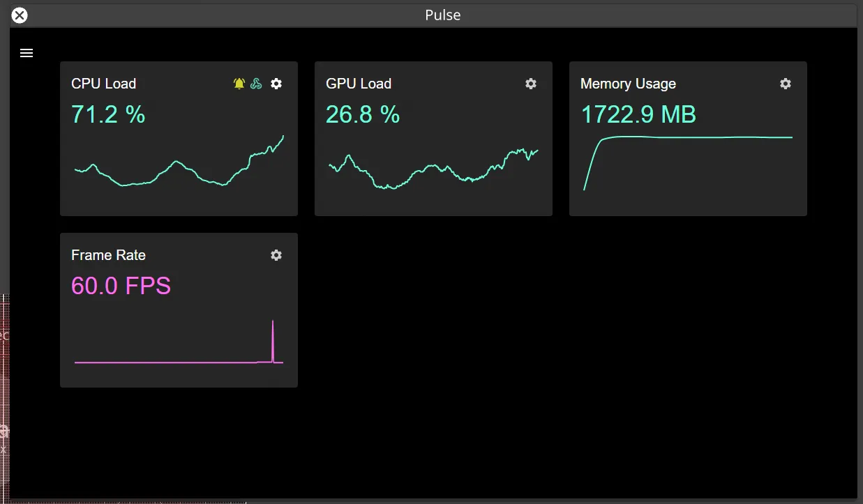Click the 1722.9 MB memory value readout

click(x=638, y=114)
